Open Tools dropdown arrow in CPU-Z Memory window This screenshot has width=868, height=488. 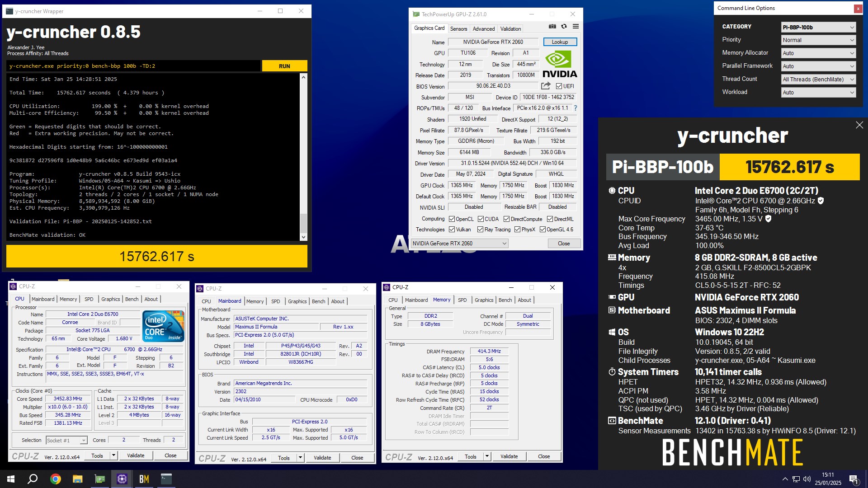coord(487,456)
